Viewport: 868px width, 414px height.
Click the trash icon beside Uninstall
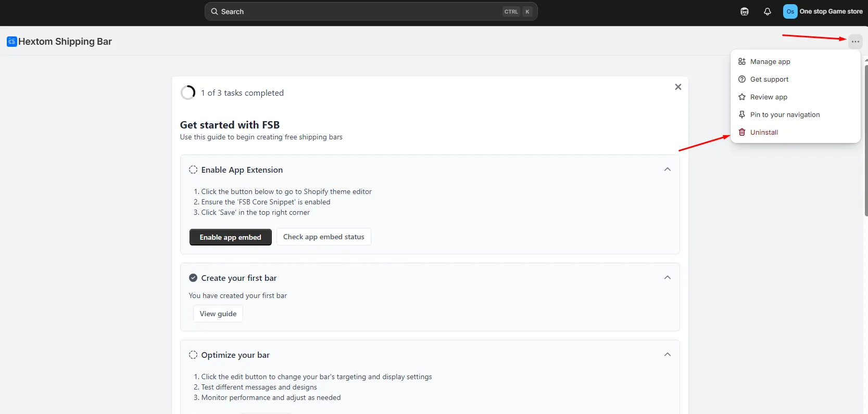[742, 132]
